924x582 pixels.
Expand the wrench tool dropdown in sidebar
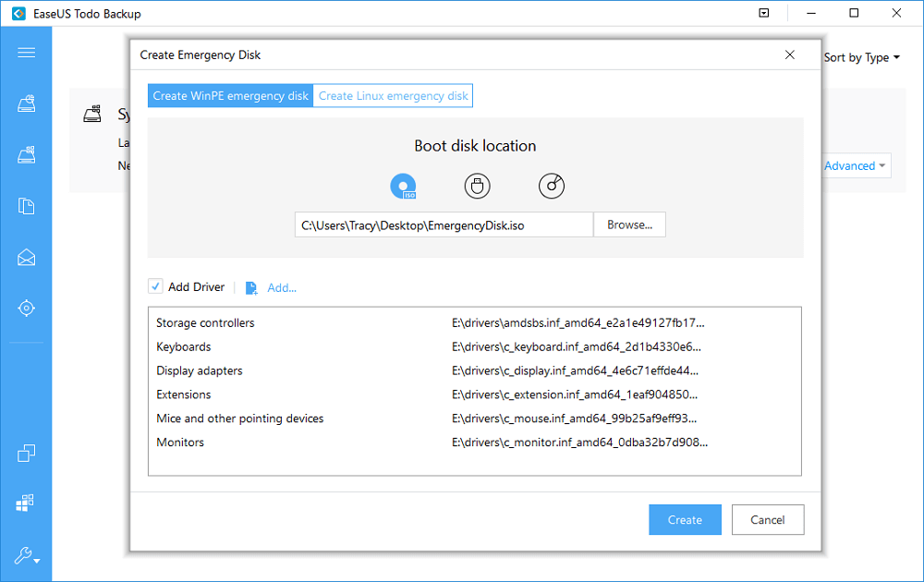coord(27,555)
